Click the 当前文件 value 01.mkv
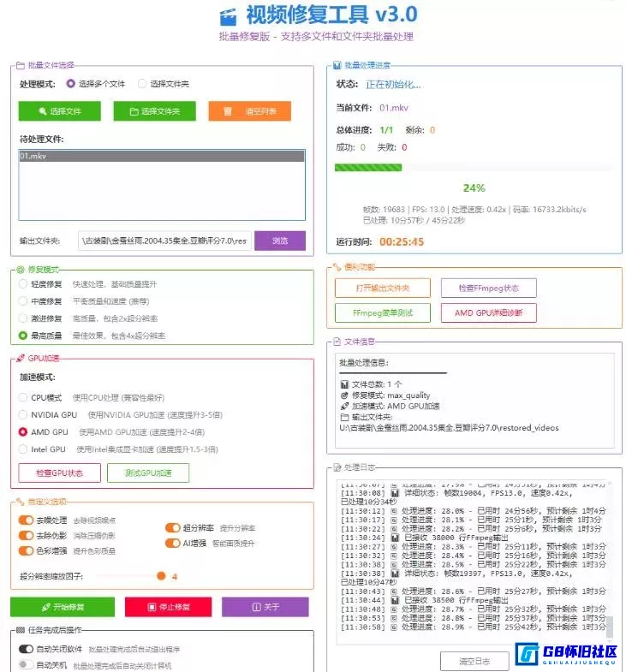This screenshot has height=672, width=626. [x=394, y=108]
